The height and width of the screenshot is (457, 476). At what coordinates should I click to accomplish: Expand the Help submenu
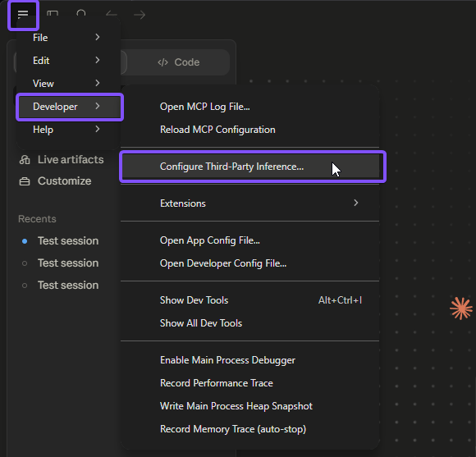[x=69, y=130]
